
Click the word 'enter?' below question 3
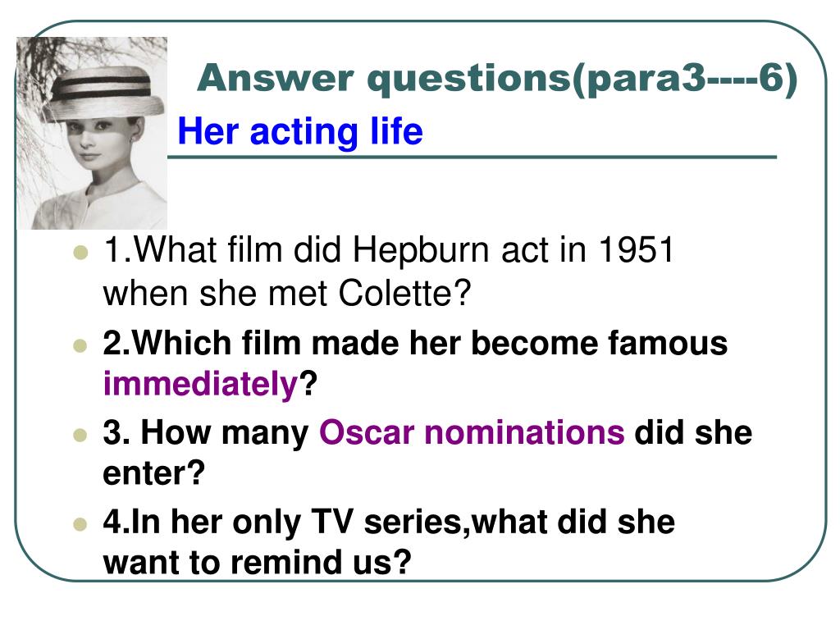point(154,473)
